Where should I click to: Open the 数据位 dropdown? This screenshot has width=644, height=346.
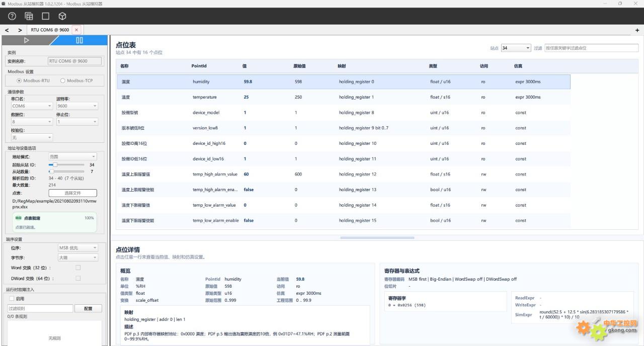tap(32, 122)
